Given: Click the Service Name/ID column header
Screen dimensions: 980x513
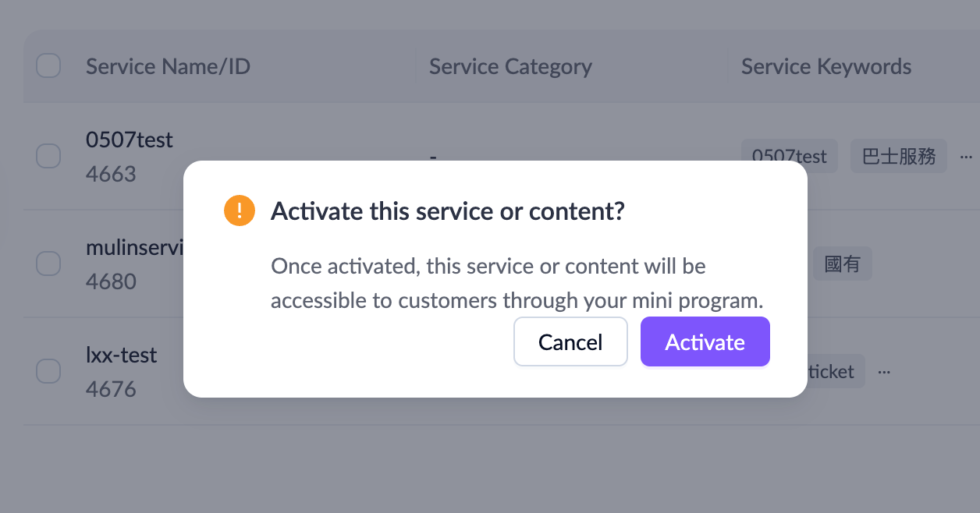Looking at the screenshot, I should coord(168,66).
